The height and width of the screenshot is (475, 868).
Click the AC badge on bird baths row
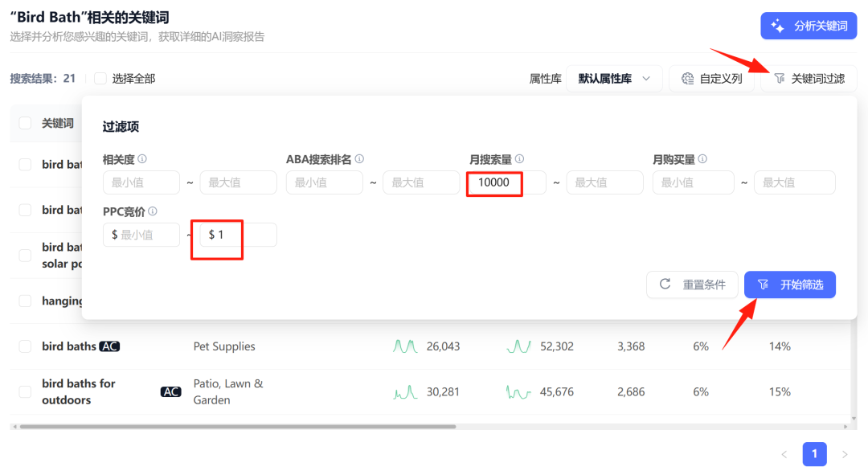click(x=109, y=346)
